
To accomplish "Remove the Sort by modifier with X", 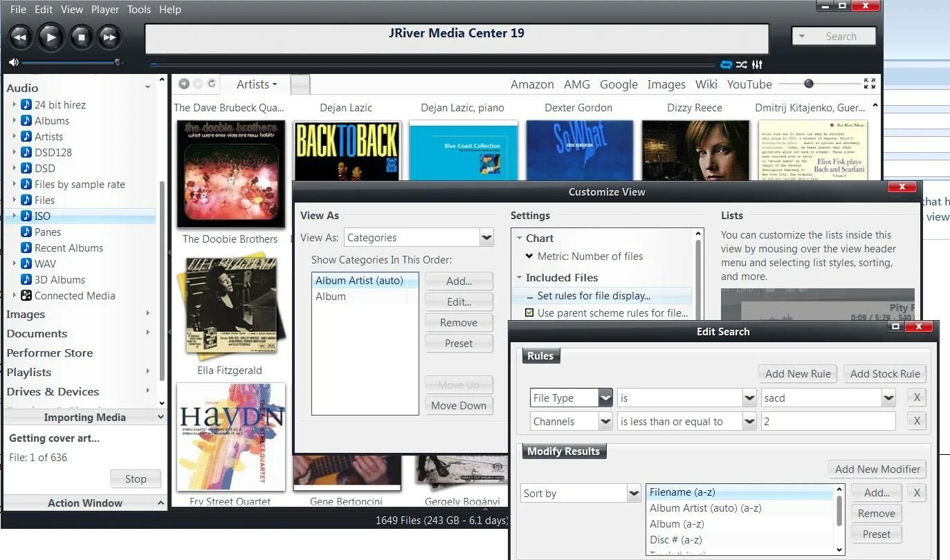I will click(x=917, y=493).
